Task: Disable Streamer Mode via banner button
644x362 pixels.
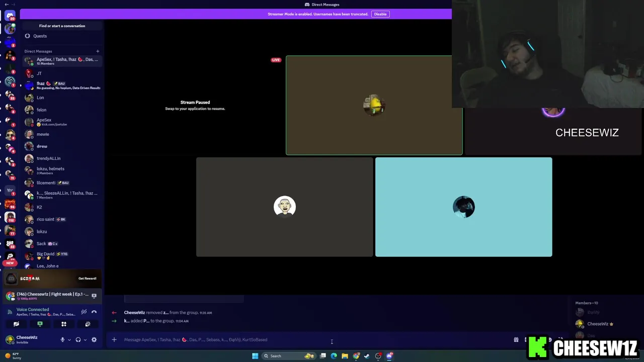Action: tap(380, 14)
